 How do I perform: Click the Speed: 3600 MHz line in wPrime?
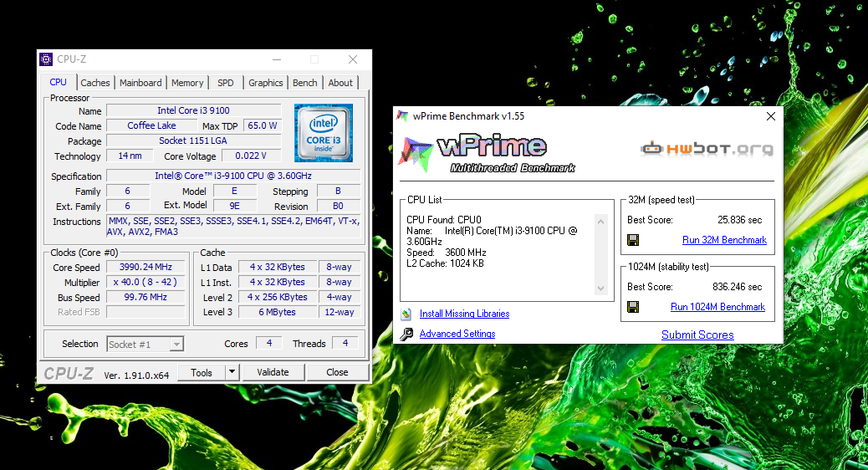pyautogui.click(x=447, y=253)
